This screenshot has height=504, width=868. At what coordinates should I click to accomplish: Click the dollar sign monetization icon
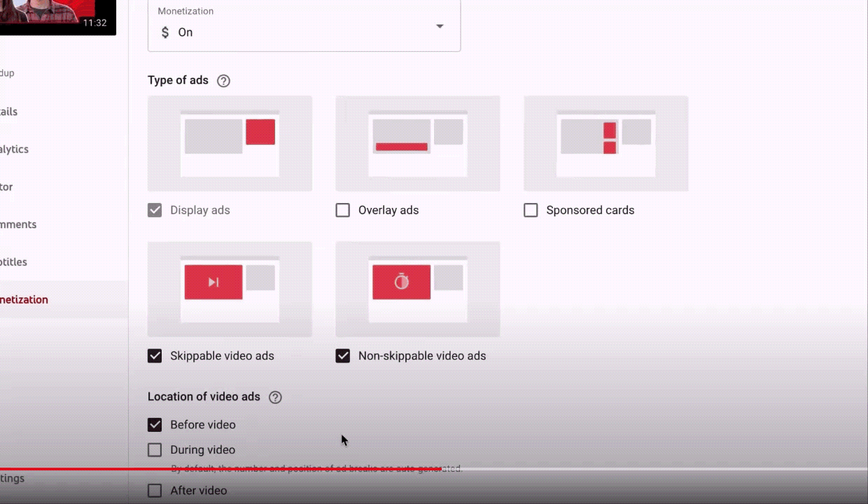click(x=165, y=32)
